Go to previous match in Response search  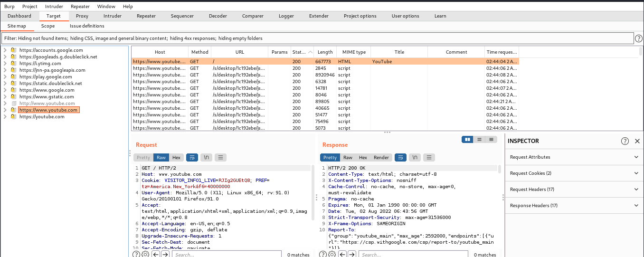click(342, 255)
